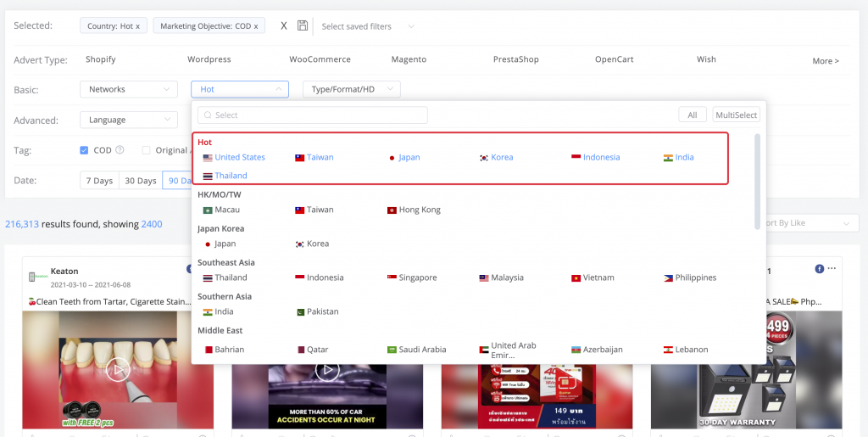The height and width of the screenshot is (437, 868).
Task: Choose the Shopify advert type
Action: pos(101,59)
